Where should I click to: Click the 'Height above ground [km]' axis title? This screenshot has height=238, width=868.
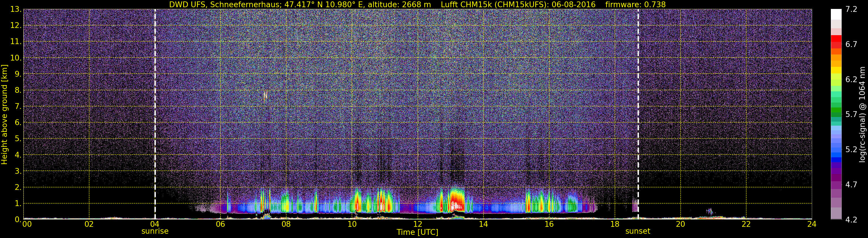coord(4,115)
